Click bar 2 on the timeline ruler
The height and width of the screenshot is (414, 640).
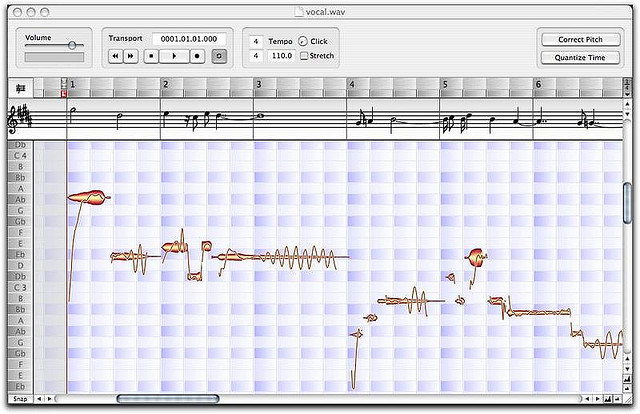point(165,85)
